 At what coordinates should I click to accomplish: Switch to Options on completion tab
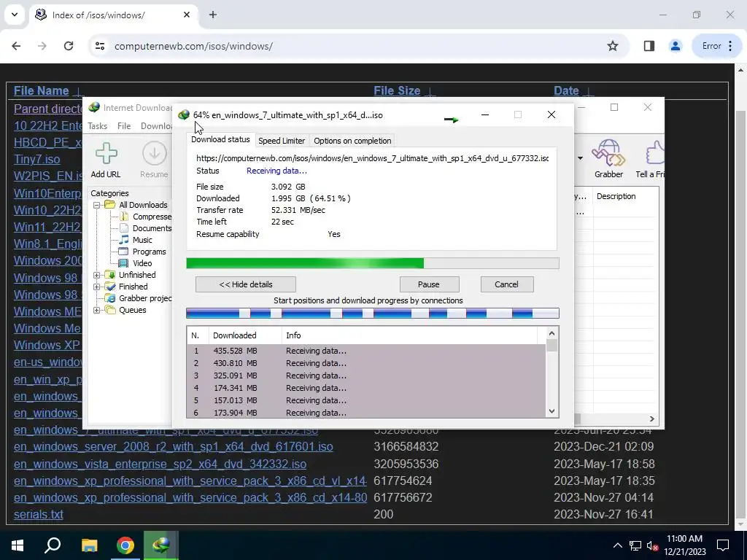coord(352,141)
